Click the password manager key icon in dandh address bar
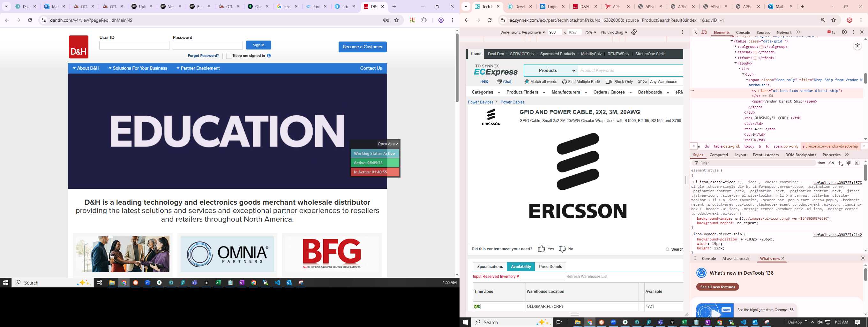This screenshot has height=327, width=868. pos(386,20)
